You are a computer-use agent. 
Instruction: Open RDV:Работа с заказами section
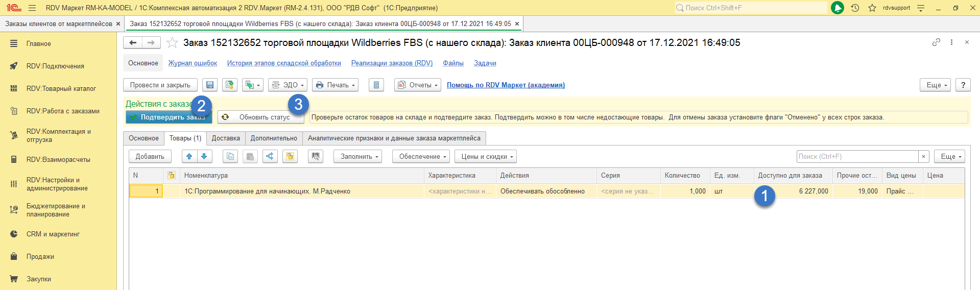click(x=63, y=111)
